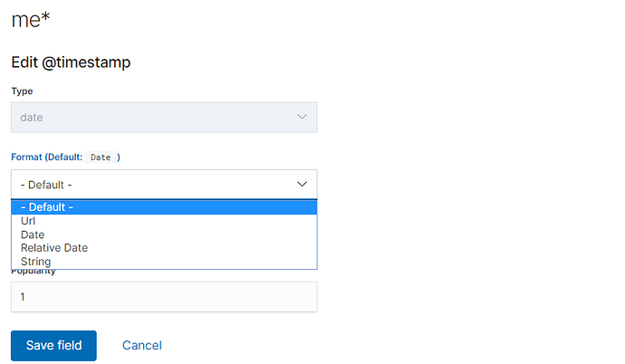Image resolution: width=625 pixels, height=364 pixels.
Task: Click the Cancel link
Action: point(142,345)
